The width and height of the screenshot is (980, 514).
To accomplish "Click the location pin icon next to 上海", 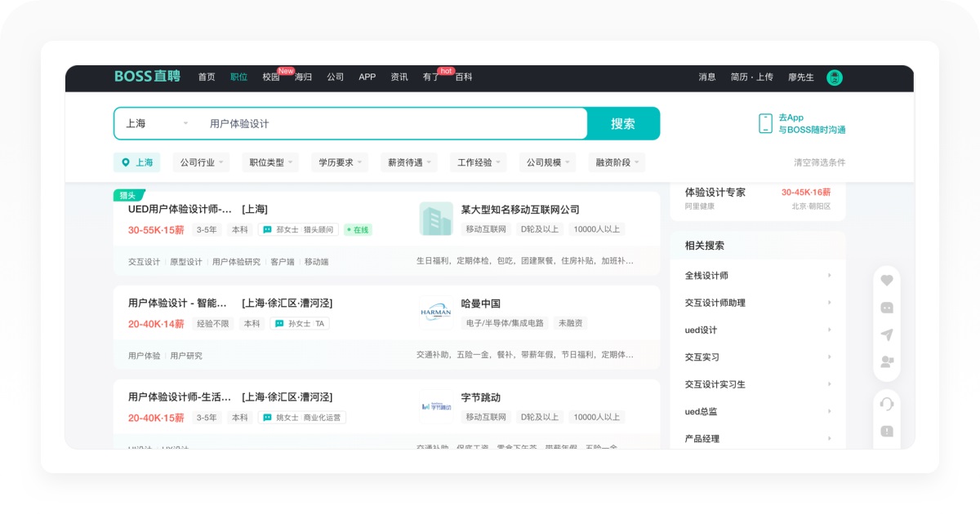I will (126, 162).
